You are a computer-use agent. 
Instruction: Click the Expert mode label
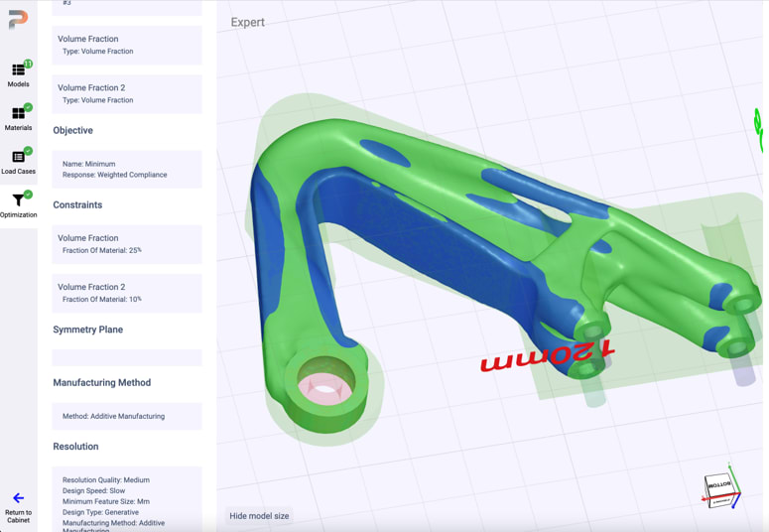coord(248,22)
